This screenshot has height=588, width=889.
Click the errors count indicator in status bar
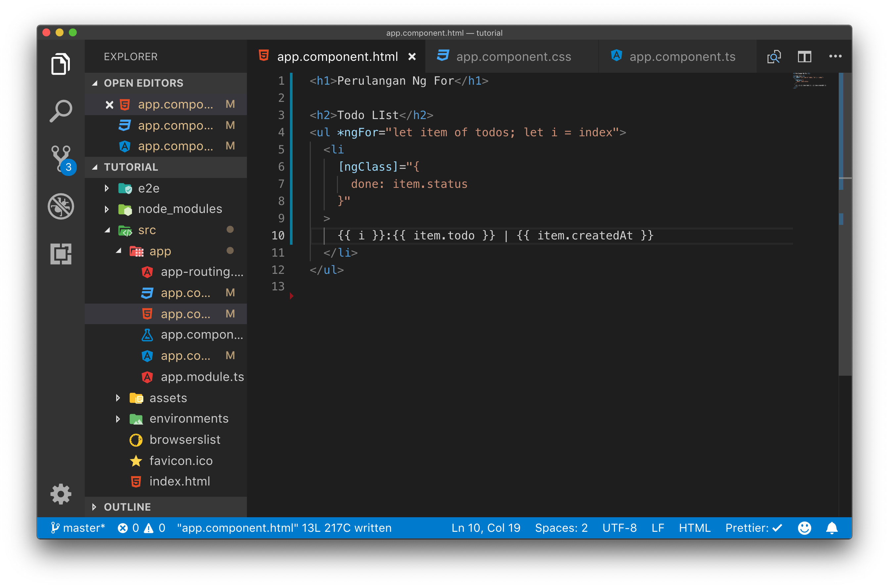(128, 528)
